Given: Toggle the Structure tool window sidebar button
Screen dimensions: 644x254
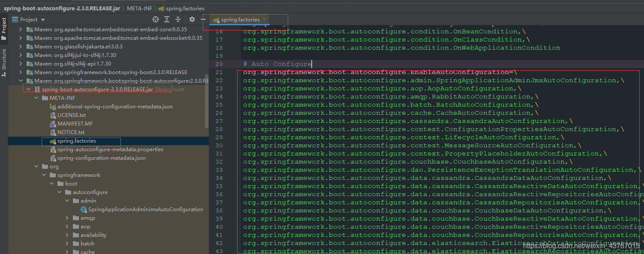Looking at the screenshot, I should tap(4, 62).
